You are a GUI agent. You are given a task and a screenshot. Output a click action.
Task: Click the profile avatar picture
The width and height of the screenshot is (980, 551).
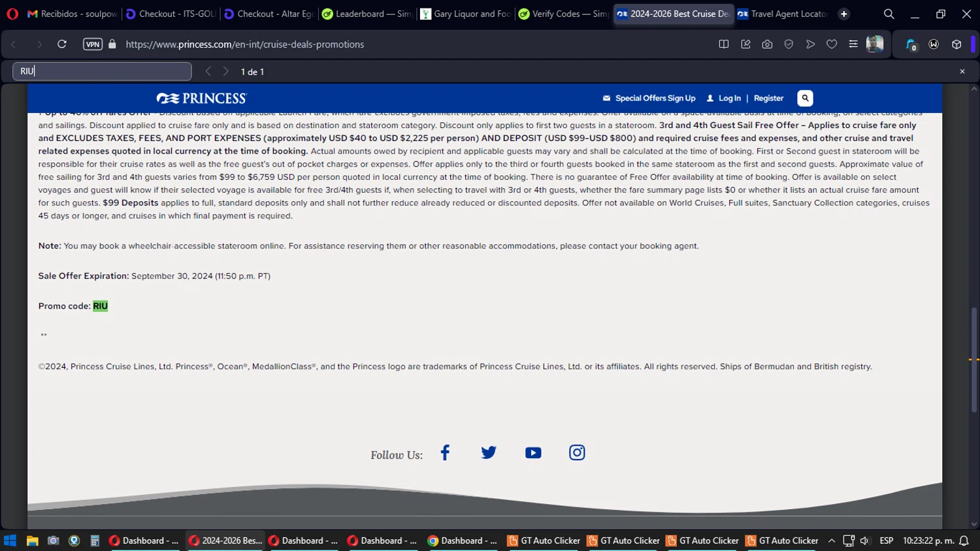click(x=875, y=44)
